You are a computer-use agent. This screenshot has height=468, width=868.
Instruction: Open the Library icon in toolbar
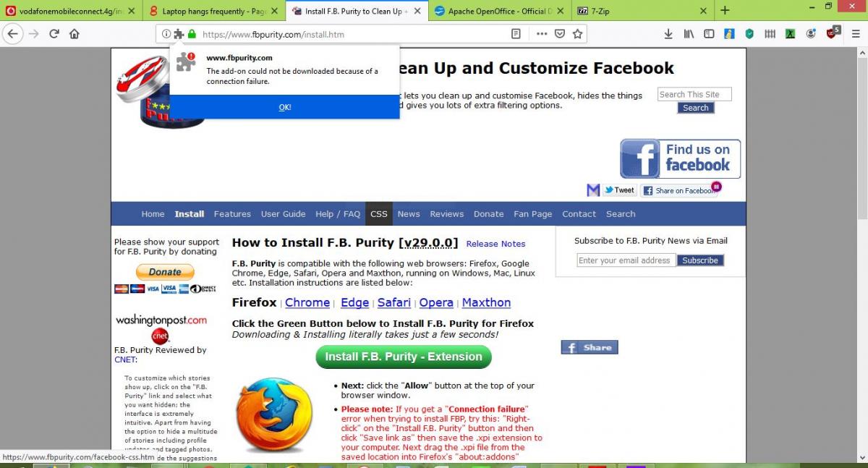(x=689, y=34)
